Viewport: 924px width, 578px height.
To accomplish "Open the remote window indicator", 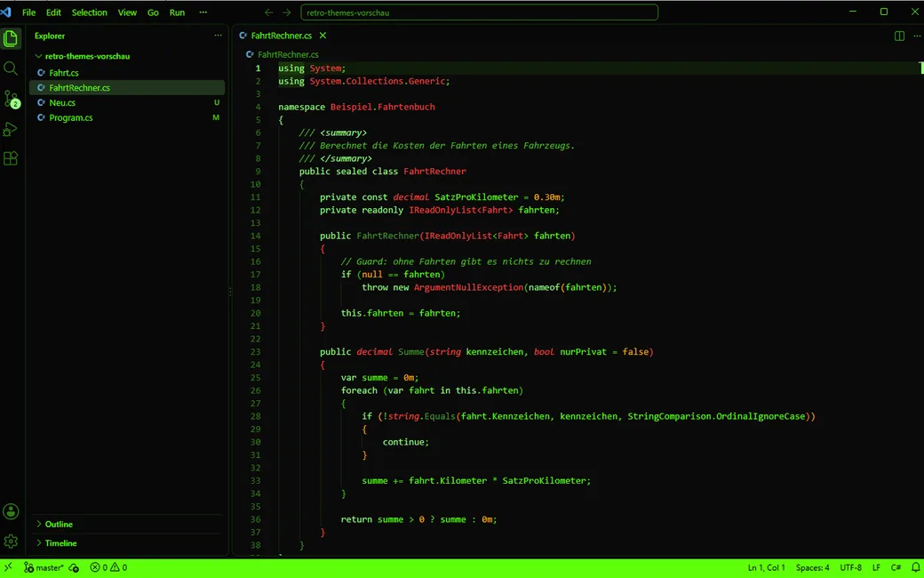I will (8, 567).
